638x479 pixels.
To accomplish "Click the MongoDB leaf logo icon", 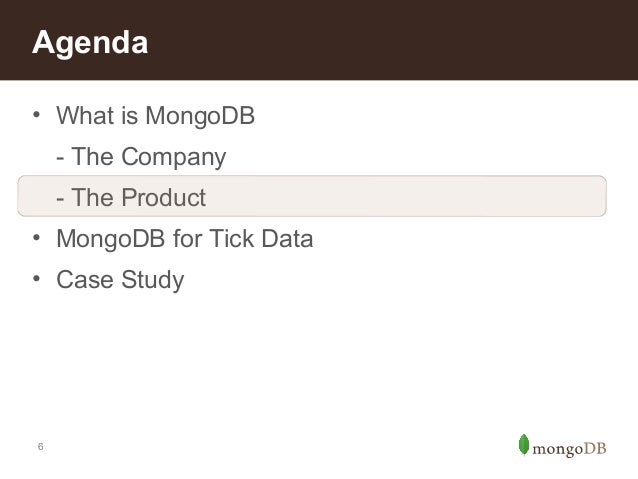I will 523,445.
